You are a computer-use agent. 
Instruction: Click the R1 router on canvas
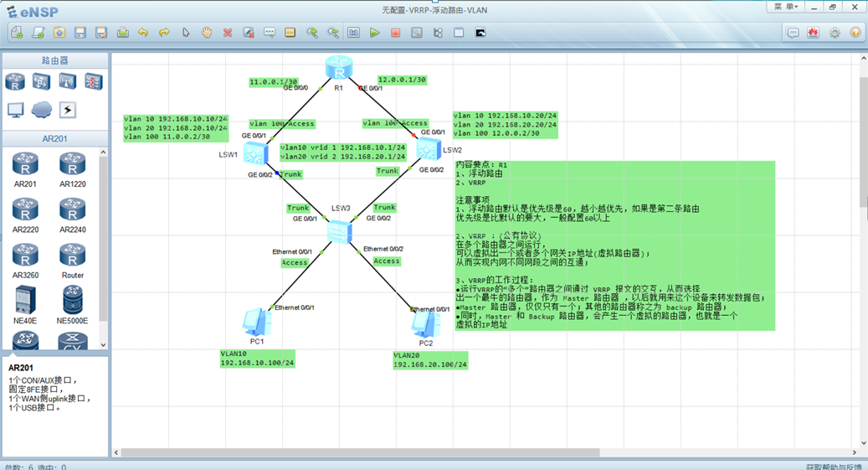pos(339,68)
